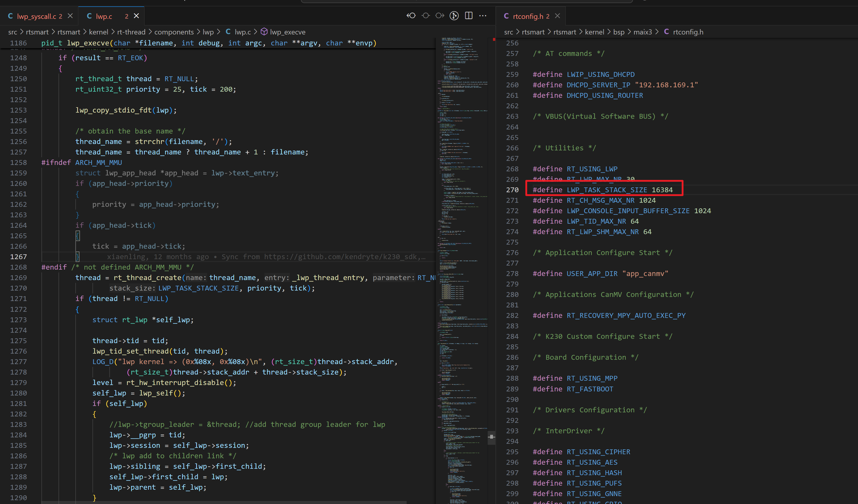Click RT_USING_PUFS define
The image size is (858, 504).
pos(594,483)
